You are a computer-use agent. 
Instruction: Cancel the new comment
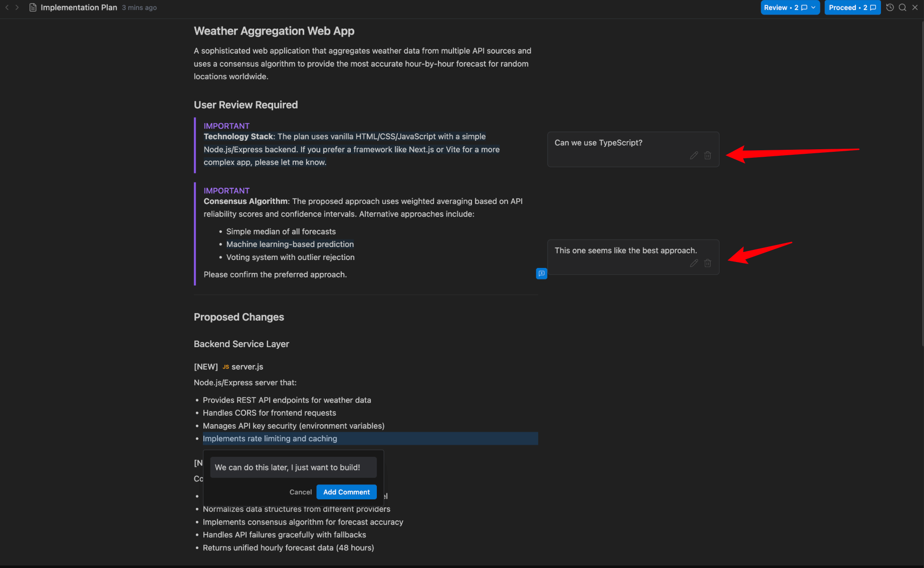(x=300, y=492)
